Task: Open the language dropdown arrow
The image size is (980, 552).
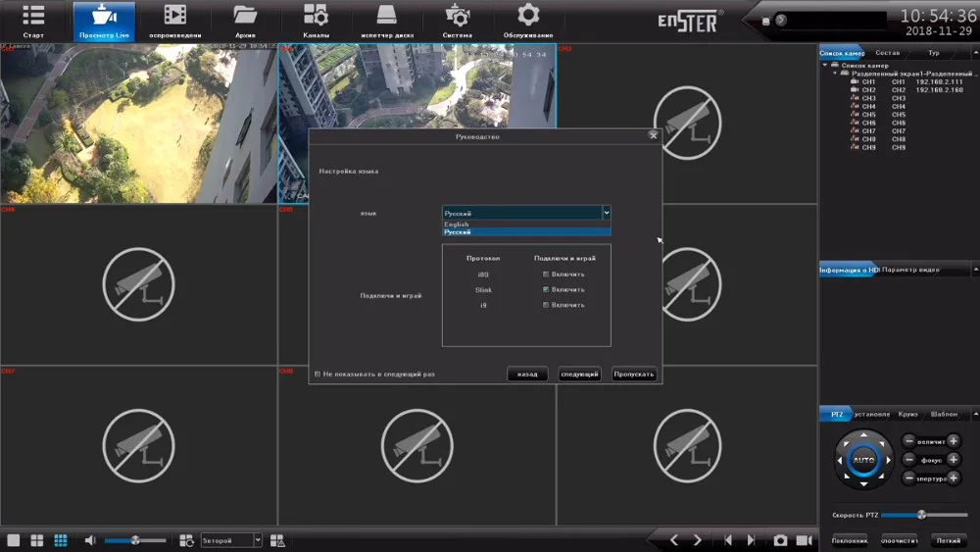Action: point(607,213)
